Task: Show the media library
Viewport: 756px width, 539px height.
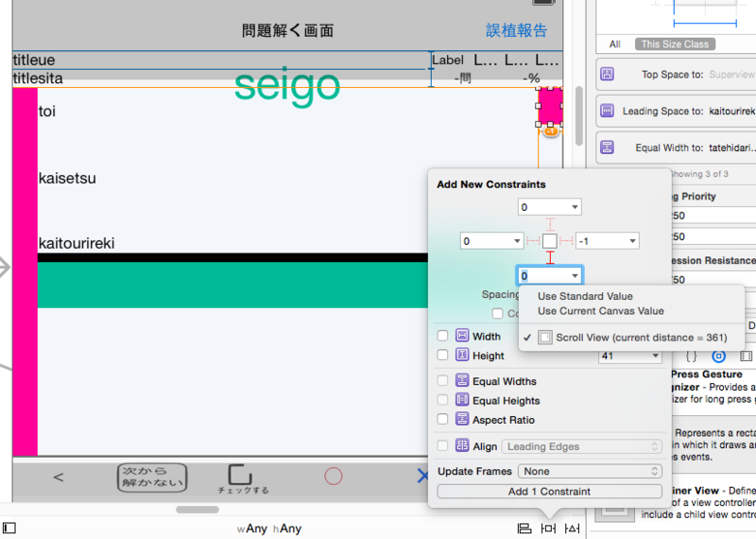Action: [x=746, y=356]
